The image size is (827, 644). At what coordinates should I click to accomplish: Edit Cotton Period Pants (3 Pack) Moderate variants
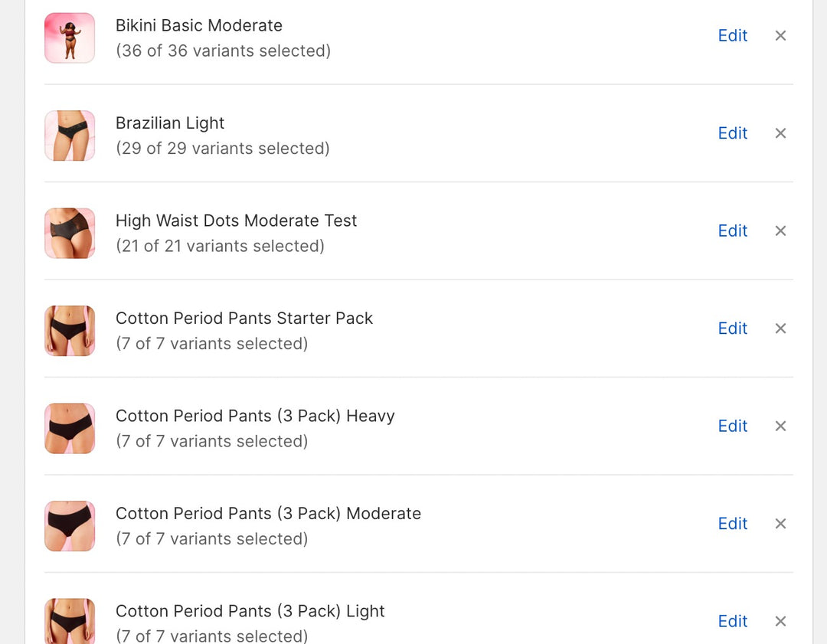(x=732, y=524)
